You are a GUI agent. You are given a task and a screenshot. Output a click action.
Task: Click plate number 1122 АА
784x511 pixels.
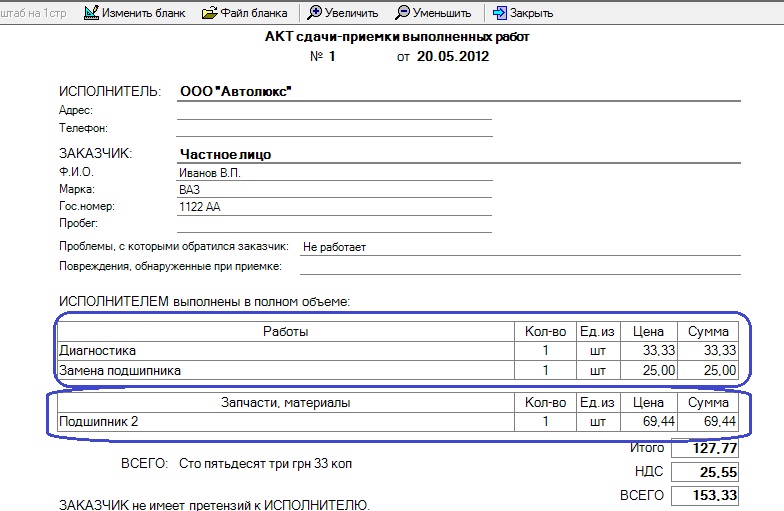(x=200, y=206)
